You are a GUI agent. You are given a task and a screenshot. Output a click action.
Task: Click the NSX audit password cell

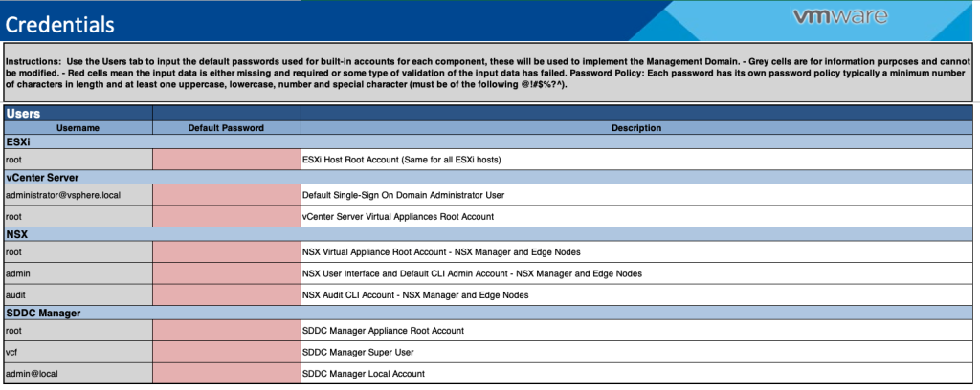[x=226, y=294]
